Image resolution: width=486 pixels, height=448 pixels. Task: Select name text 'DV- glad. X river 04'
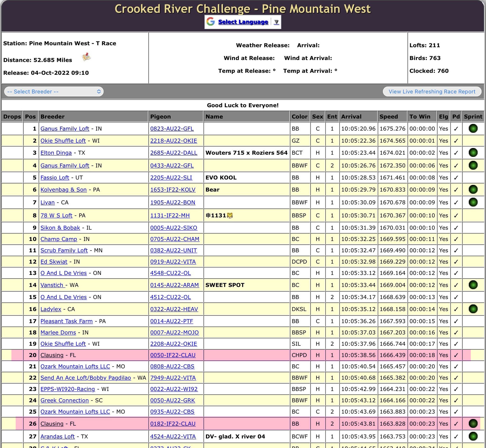click(x=235, y=437)
